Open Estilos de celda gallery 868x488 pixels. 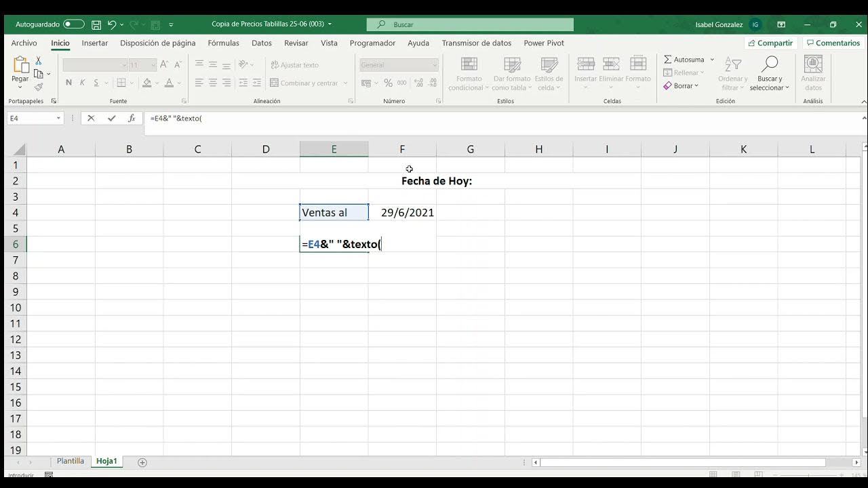pos(549,74)
